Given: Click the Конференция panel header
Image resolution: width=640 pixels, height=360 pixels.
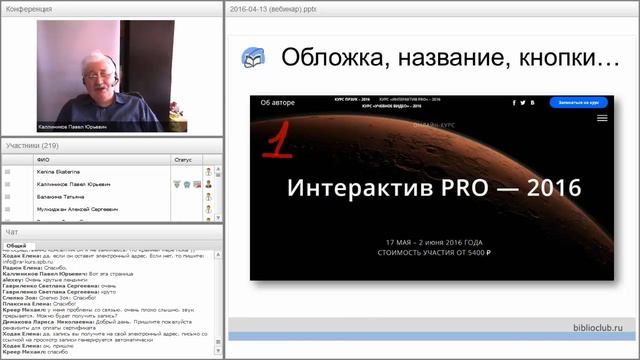Looking at the screenshot, I should [112, 9].
